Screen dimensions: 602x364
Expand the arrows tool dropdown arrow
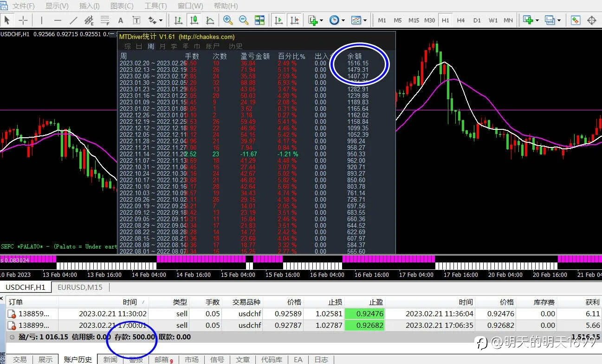(161, 20)
